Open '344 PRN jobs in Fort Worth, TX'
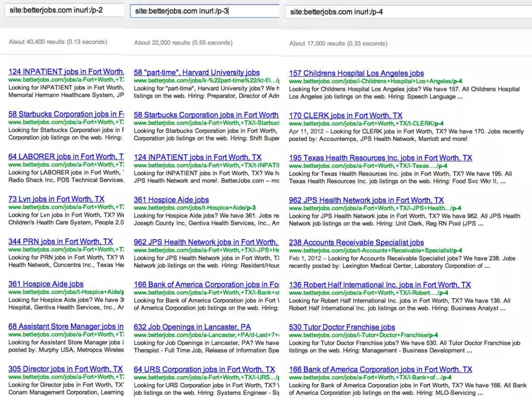Screen dimensions: 532x399 tap(61, 242)
